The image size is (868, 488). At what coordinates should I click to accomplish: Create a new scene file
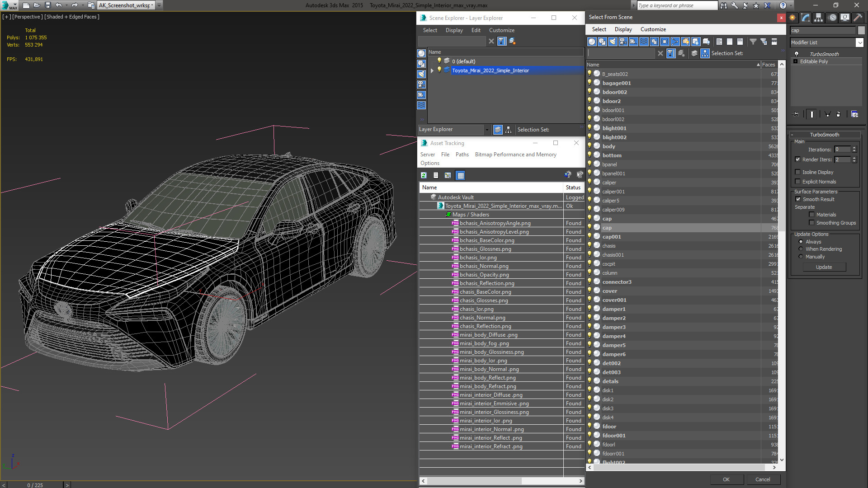pos(26,5)
